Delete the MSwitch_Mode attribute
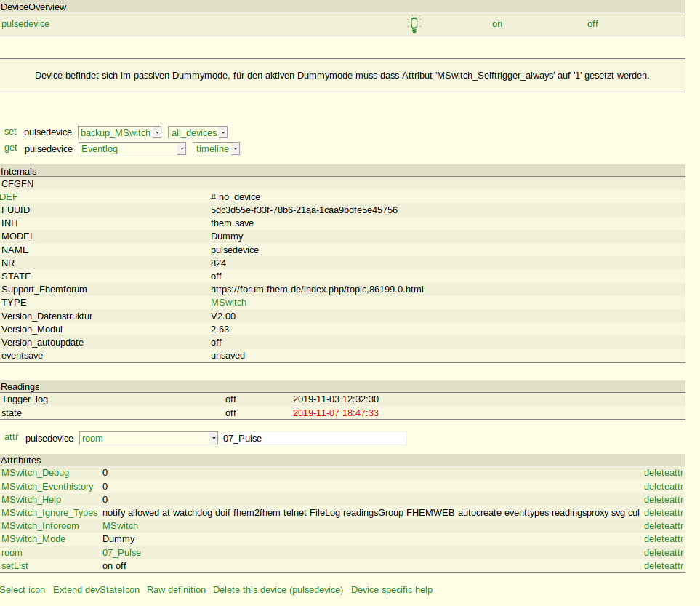Viewport: 700px width, 606px height. click(664, 539)
